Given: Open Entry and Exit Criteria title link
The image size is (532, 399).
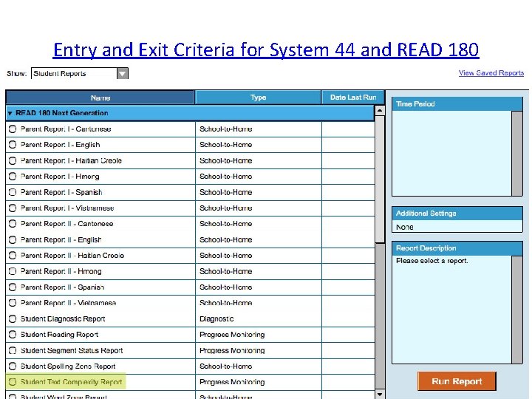Looking at the screenshot, I should pos(266,50).
